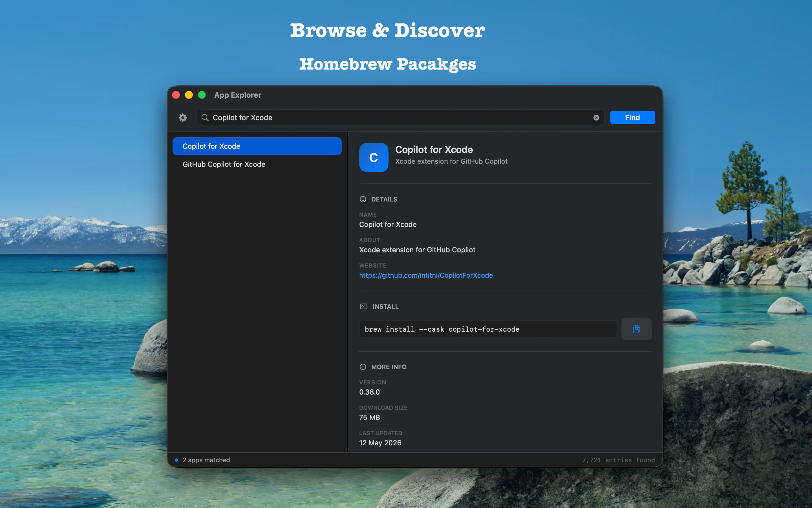The height and width of the screenshot is (508, 812).
Task: Click the download size 75 MB
Action: (x=369, y=418)
